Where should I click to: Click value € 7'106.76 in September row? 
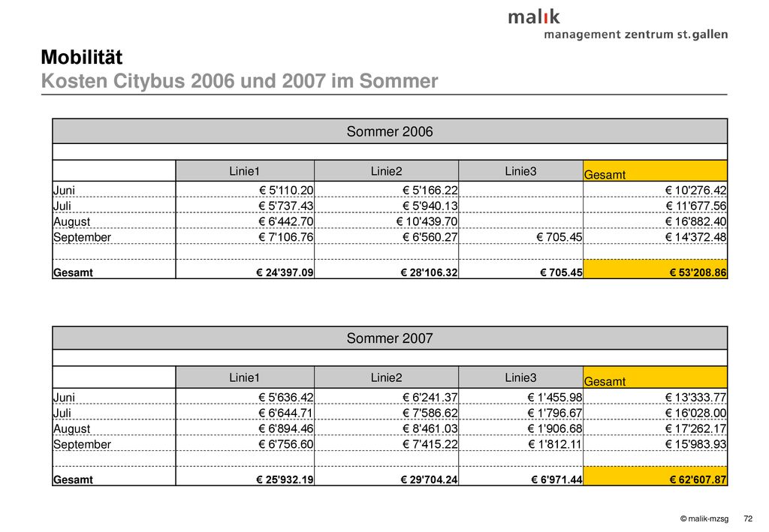click(286, 237)
